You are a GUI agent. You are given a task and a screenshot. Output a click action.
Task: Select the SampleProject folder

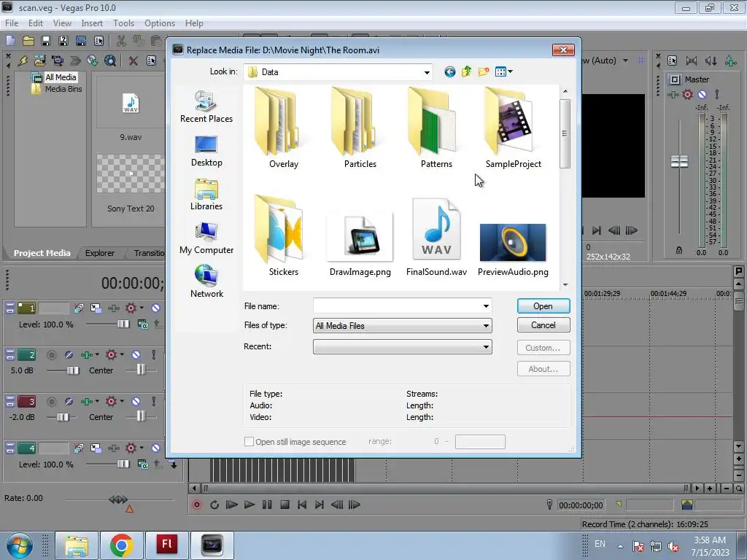tap(513, 128)
